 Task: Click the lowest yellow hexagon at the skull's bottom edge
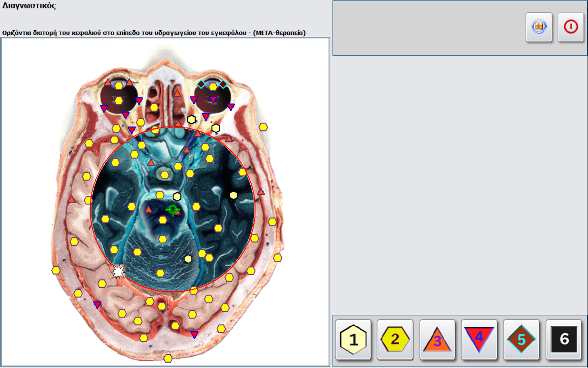point(168,358)
